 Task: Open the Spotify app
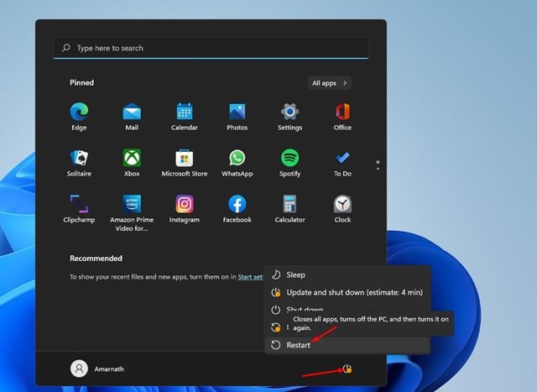coord(289,163)
